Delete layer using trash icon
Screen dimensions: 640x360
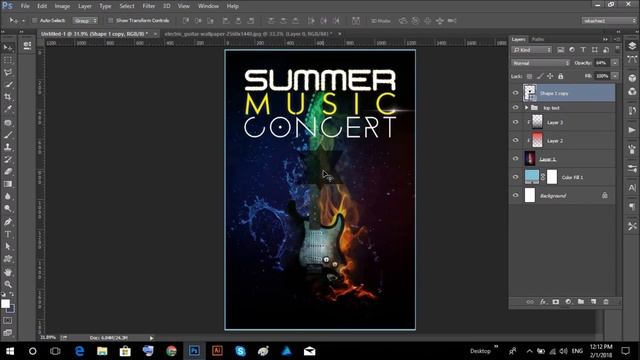coord(606,302)
